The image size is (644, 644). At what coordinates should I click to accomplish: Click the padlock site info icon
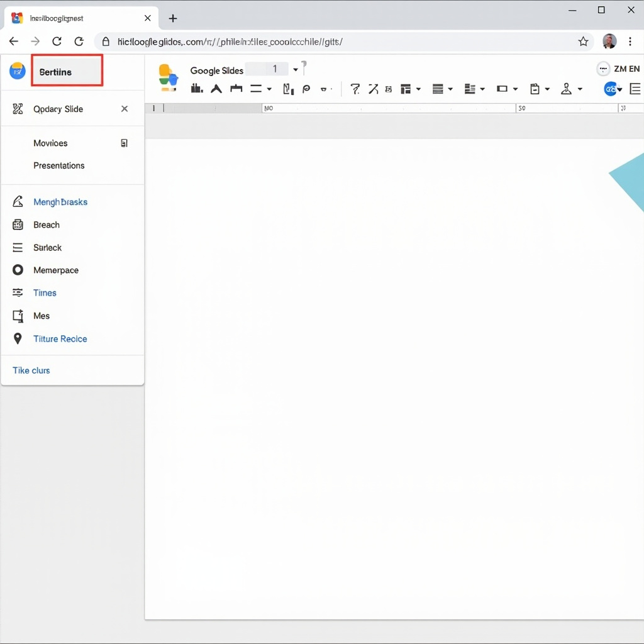coord(106,42)
